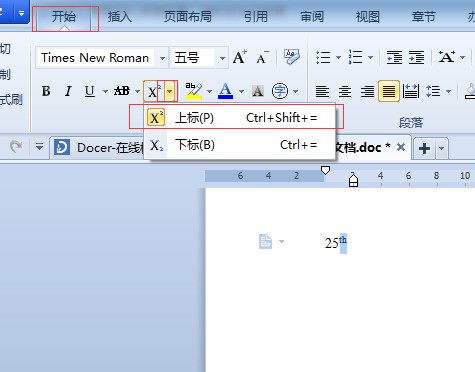Open line spacing dropdown arrow
The height and width of the screenshot is (372, 475).
tap(448, 91)
